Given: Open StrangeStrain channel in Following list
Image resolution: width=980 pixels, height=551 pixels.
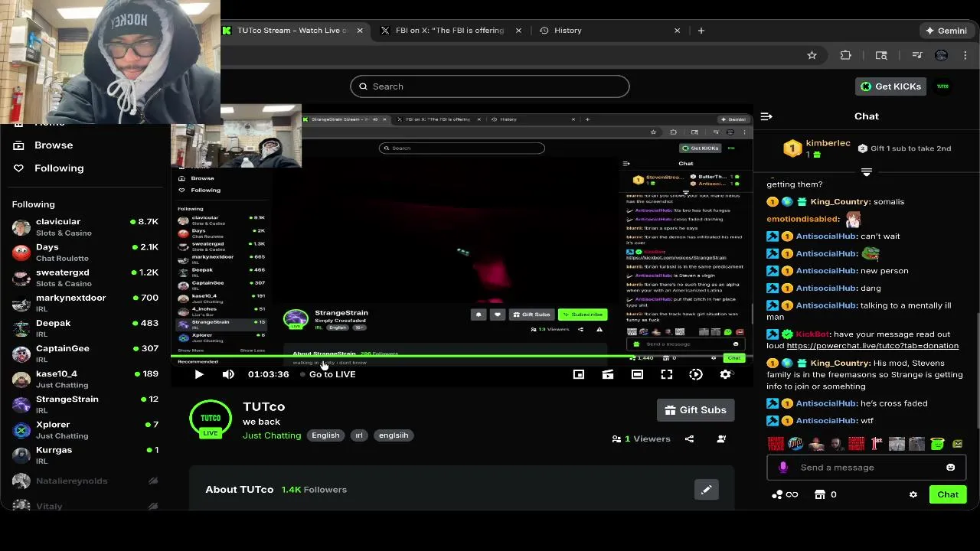Looking at the screenshot, I should pyautogui.click(x=86, y=404).
